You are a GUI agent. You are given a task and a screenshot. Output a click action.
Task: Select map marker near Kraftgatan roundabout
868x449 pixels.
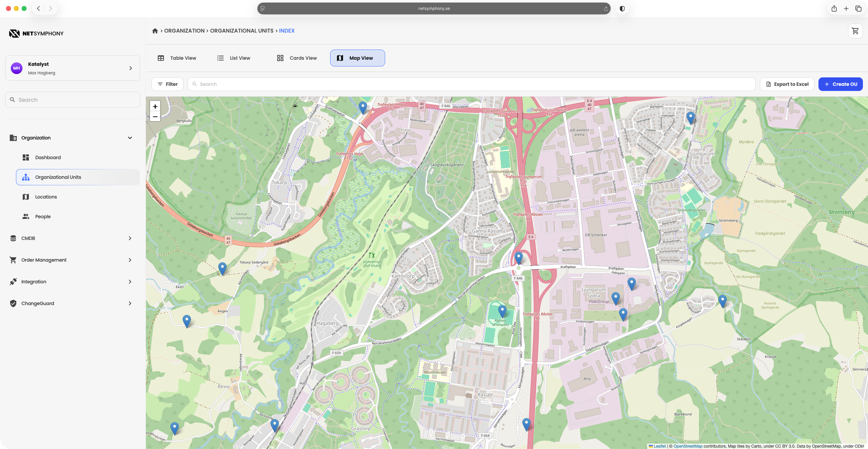[x=519, y=258]
